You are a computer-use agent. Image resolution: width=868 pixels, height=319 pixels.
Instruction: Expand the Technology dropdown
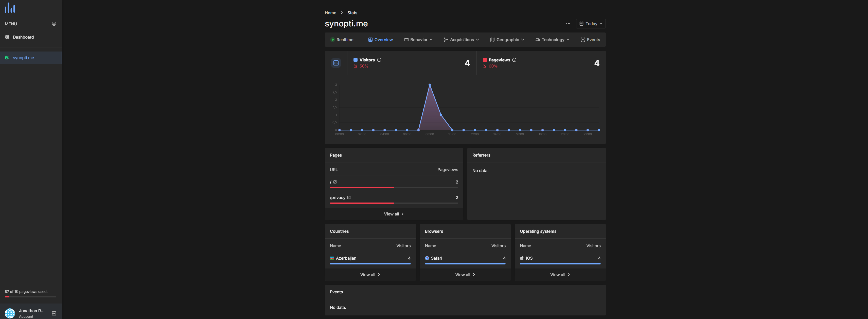[552, 40]
